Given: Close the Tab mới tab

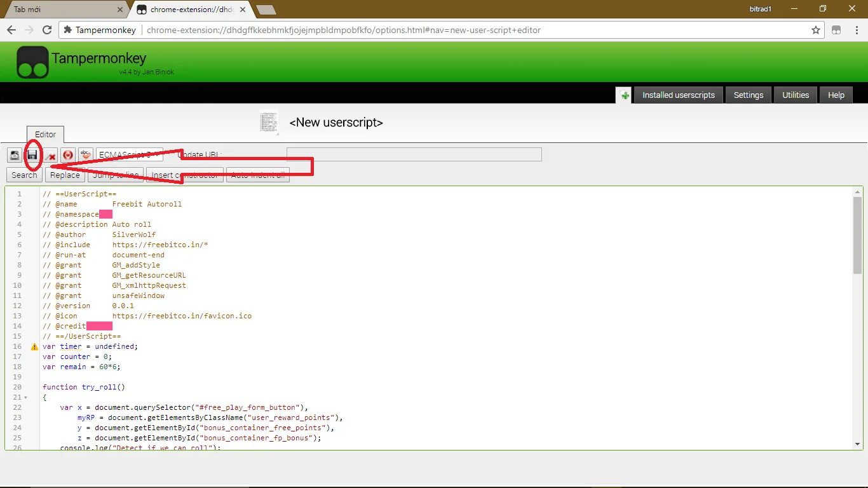Looking at the screenshot, I should click(120, 10).
